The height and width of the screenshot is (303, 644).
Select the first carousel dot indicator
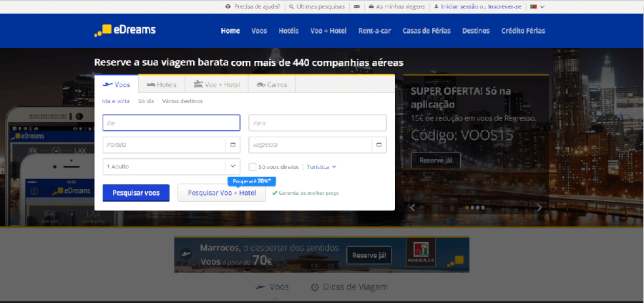467,208
